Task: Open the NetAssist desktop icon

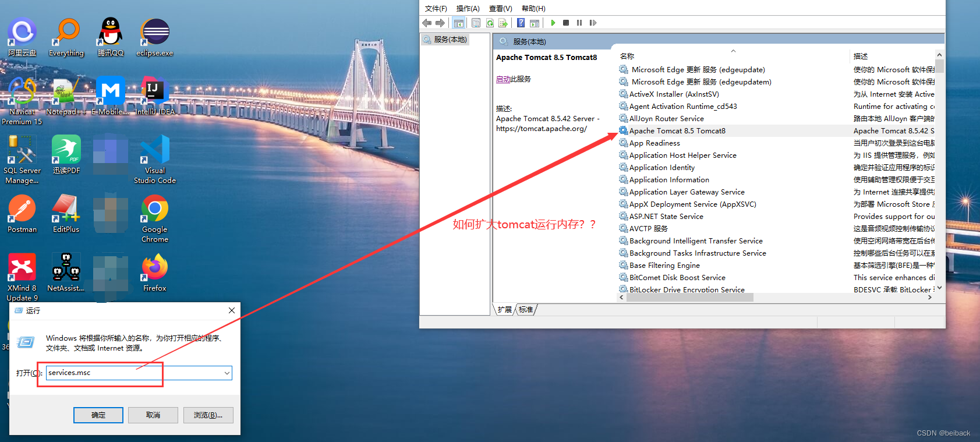Action: pos(66,273)
